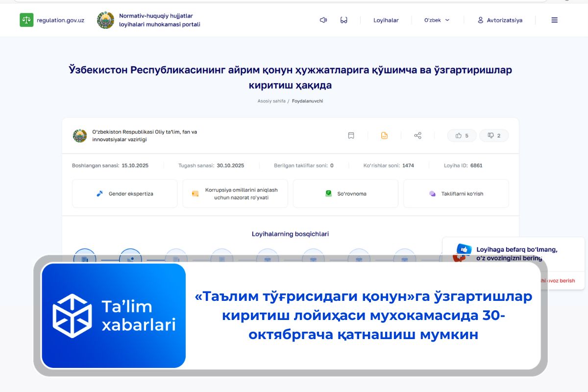Expand the O'zbek language dropdown
This screenshot has width=588, height=392.
pos(436,20)
